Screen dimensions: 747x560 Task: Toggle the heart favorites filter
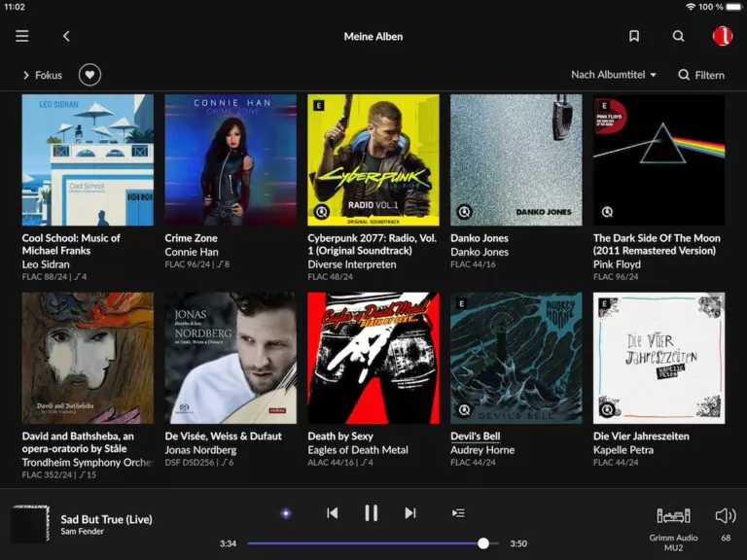click(x=89, y=75)
